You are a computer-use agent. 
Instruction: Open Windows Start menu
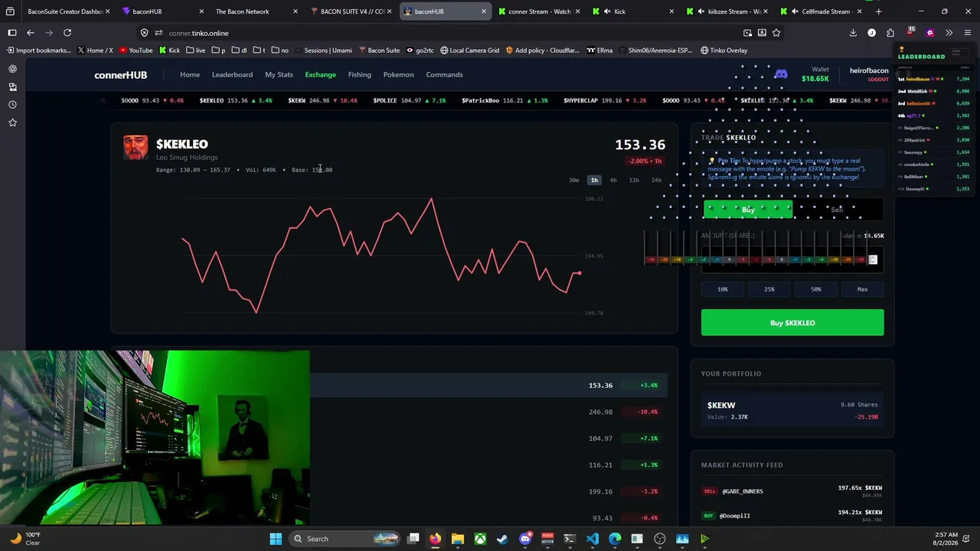[x=276, y=539]
